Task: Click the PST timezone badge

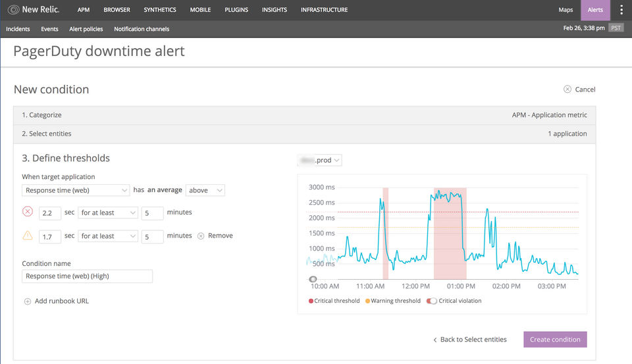Action: [616, 28]
